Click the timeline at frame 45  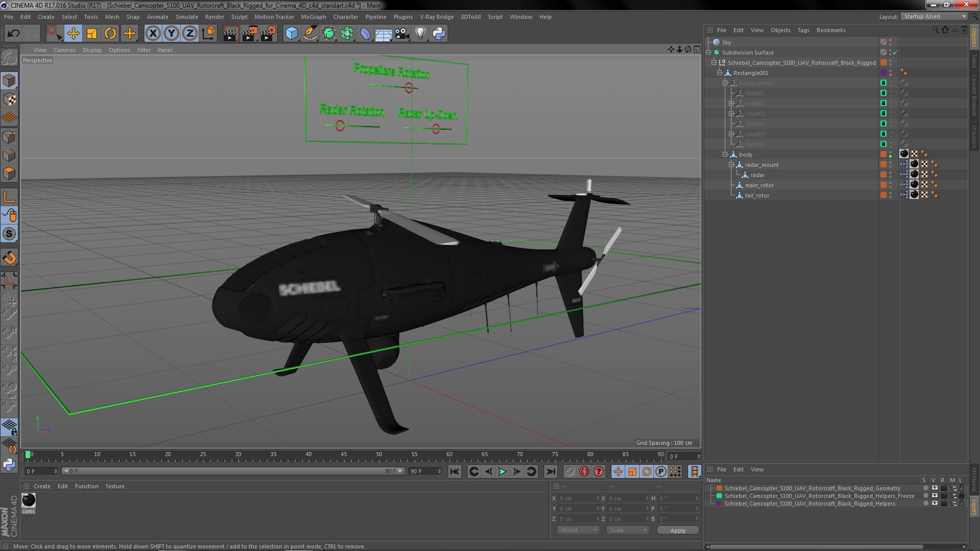click(x=344, y=455)
